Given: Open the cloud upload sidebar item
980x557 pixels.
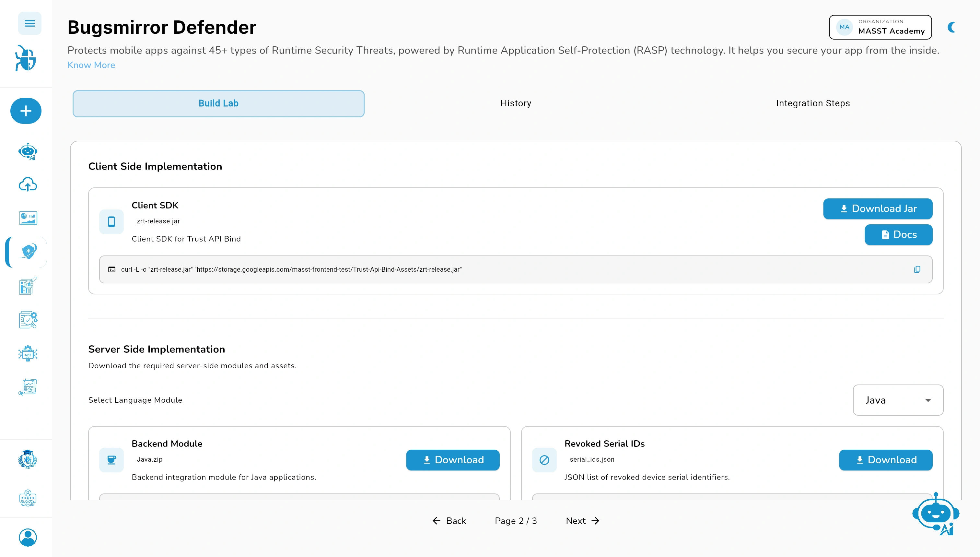Looking at the screenshot, I should coord(28,185).
